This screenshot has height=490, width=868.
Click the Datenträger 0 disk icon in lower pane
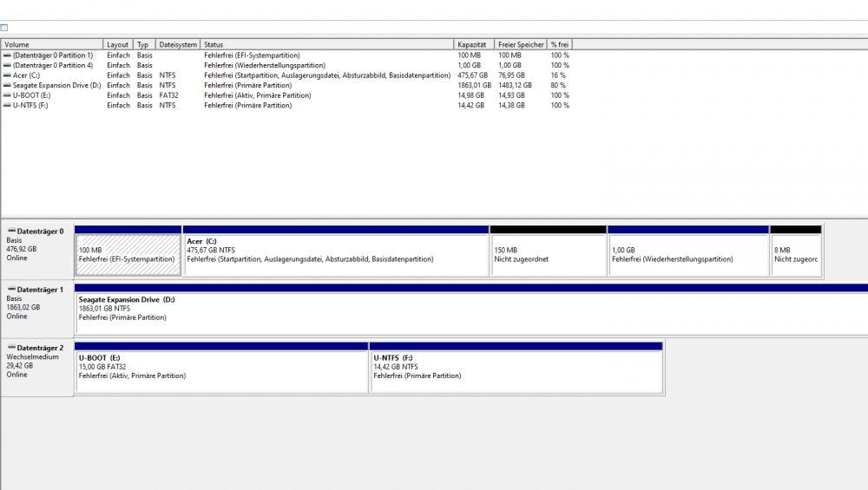pos(11,232)
